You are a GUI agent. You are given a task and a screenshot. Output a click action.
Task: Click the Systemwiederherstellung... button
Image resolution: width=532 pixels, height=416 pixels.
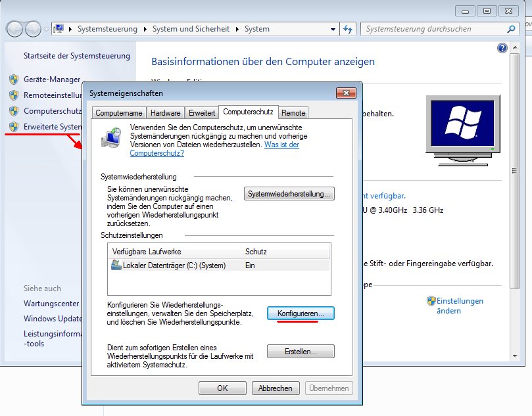pos(289,194)
